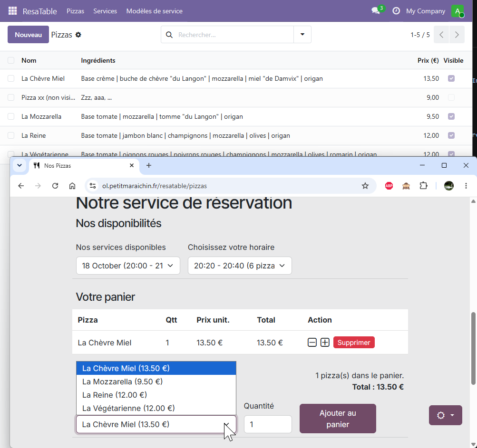Click Ajouter au panier button
The image size is (477, 448).
point(338,419)
